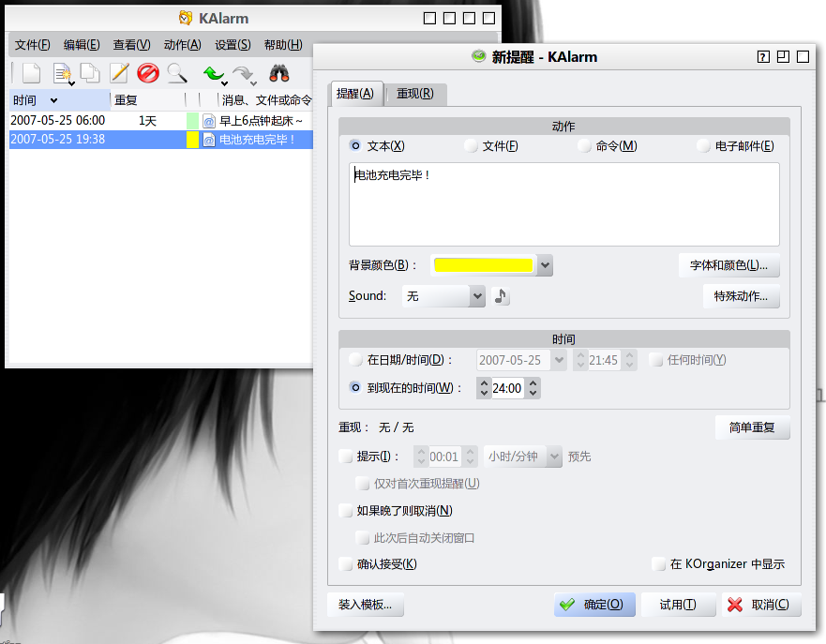Viewport: 826px width, 644px height.
Task: Select the 电子邮件(E) email radio button
Action: pyautogui.click(x=703, y=145)
